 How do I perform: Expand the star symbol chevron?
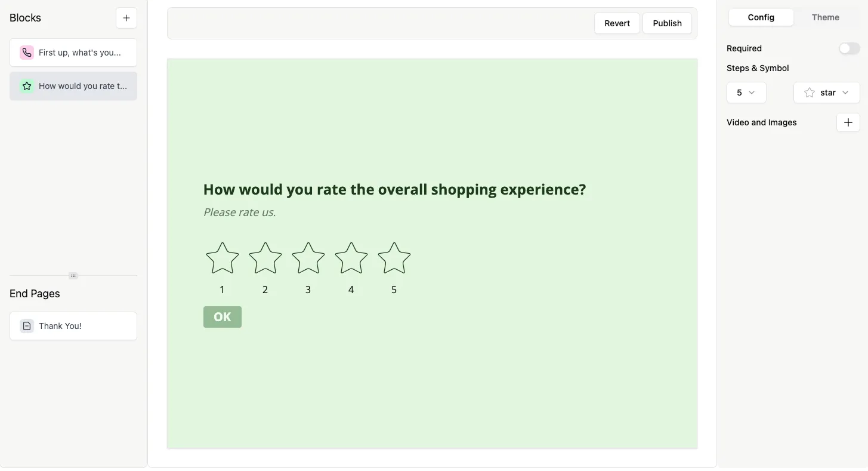click(845, 93)
